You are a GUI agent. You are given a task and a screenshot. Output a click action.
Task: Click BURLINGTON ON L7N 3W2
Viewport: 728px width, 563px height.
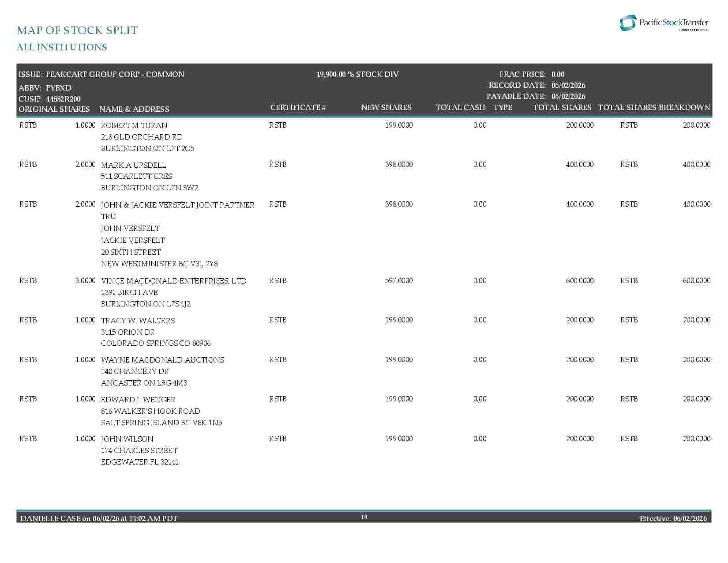click(150, 188)
